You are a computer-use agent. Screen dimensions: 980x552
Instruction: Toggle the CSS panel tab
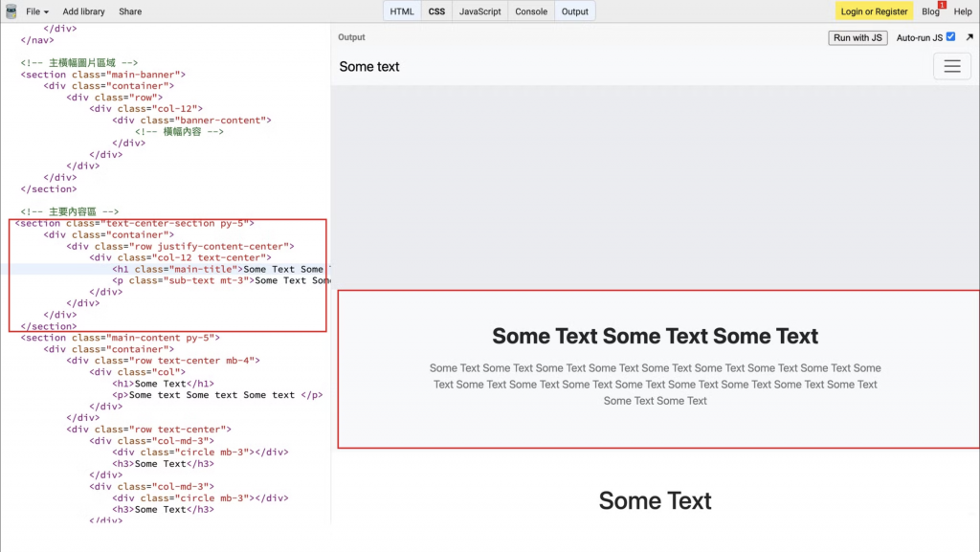(x=436, y=11)
